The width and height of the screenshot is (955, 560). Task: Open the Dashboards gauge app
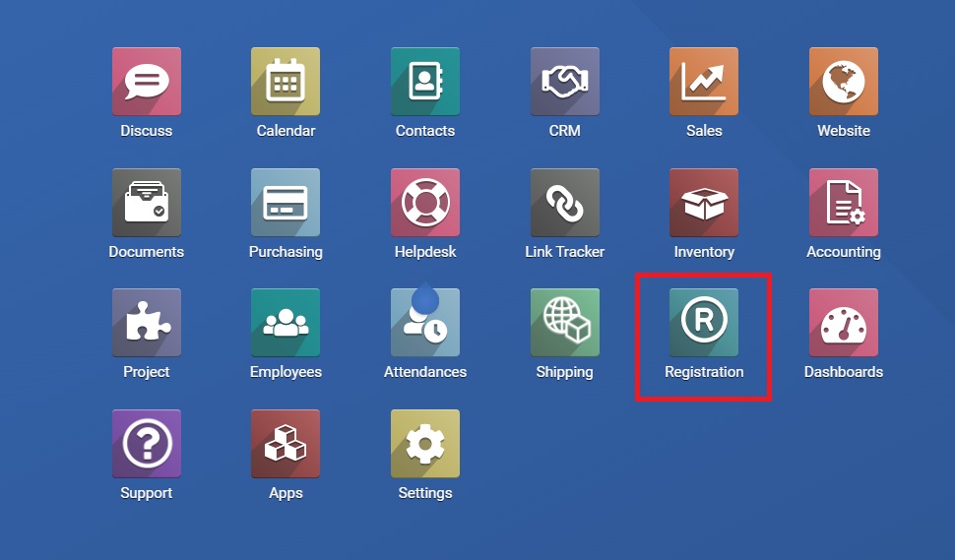tap(844, 323)
